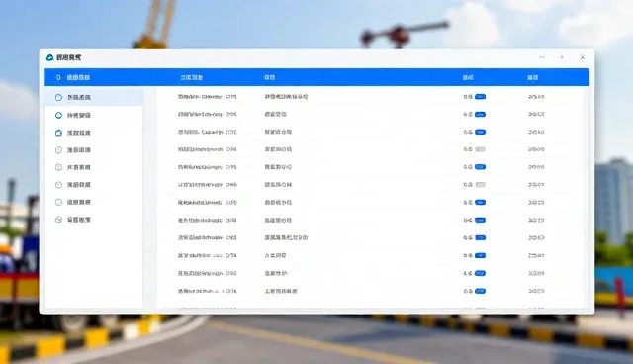The width and height of the screenshot is (633, 364).
Task: Enable the gray toggle in sixth table row
Action: point(480,185)
